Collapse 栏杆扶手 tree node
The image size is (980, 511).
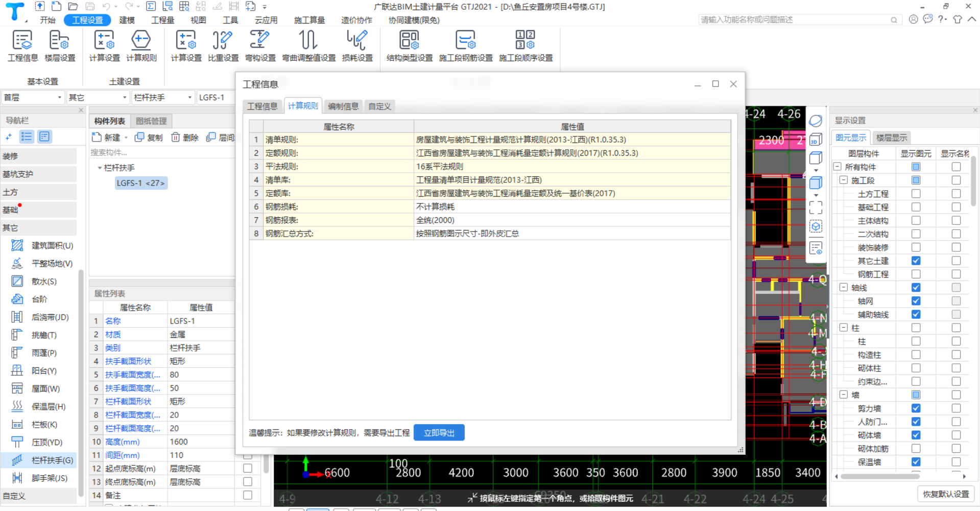click(100, 168)
